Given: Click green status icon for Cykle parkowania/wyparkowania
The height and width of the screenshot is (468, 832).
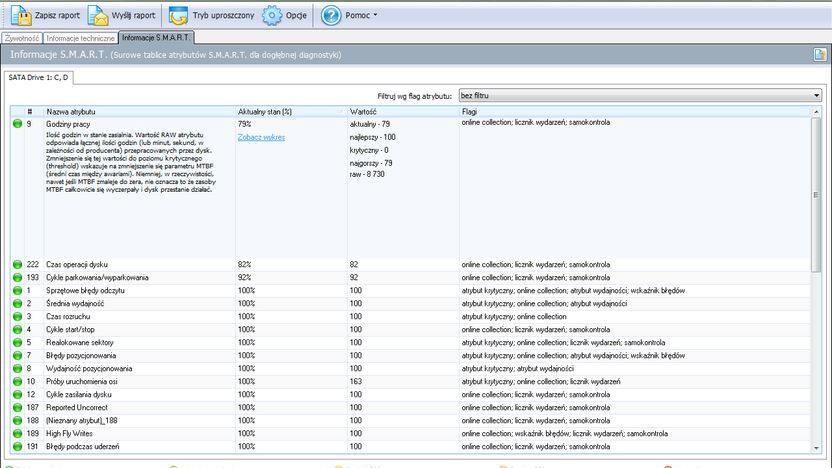Looking at the screenshot, I should [18, 278].
